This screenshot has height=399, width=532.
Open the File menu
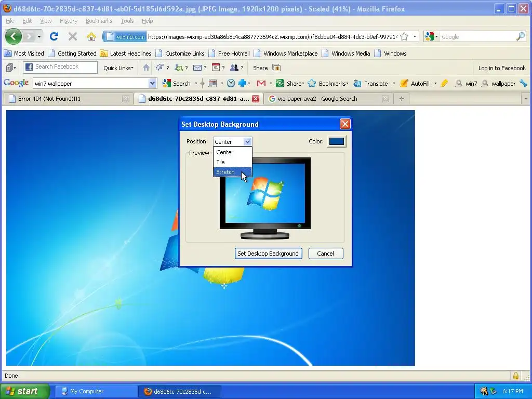[10, 21]
